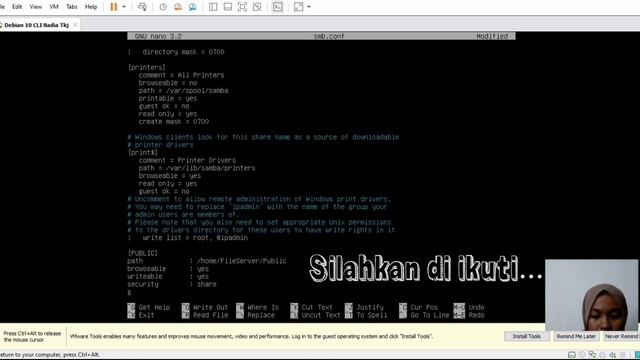Click the 'comment = Printer Drivers' line
This screenshot has width=640, height=360.
tap(187, 160)
